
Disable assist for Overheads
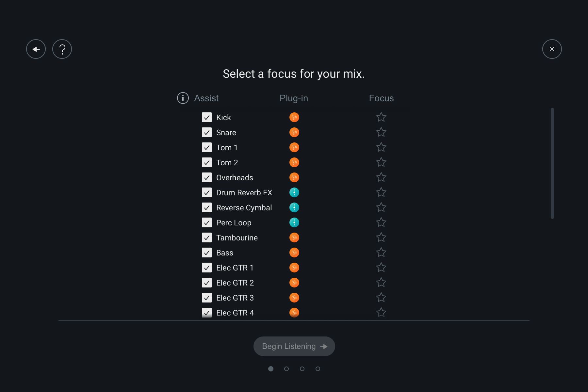coord(207,177)
